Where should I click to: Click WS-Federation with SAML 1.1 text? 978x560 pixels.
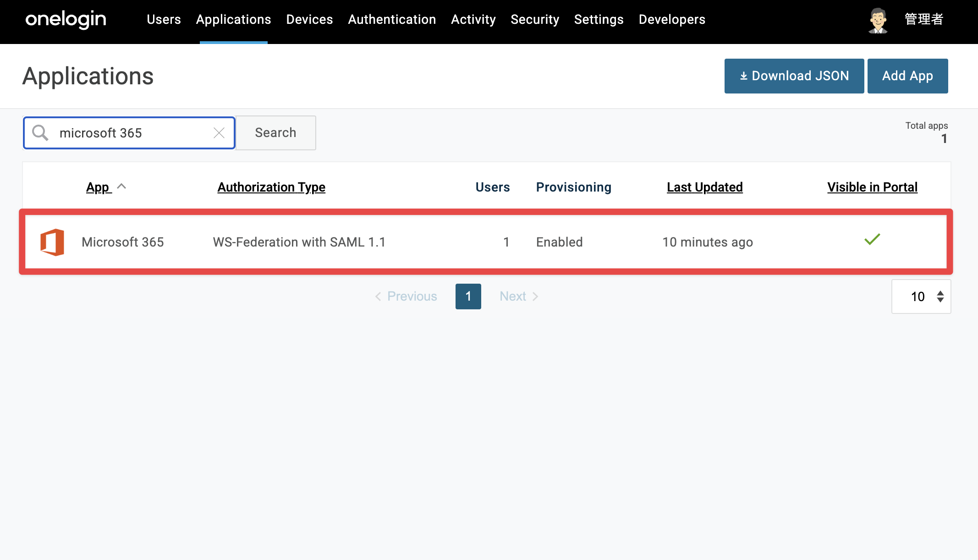[299, 242]
